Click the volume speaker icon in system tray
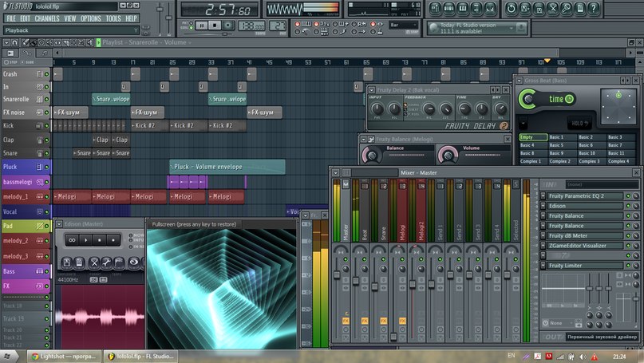 coord(583,357)
